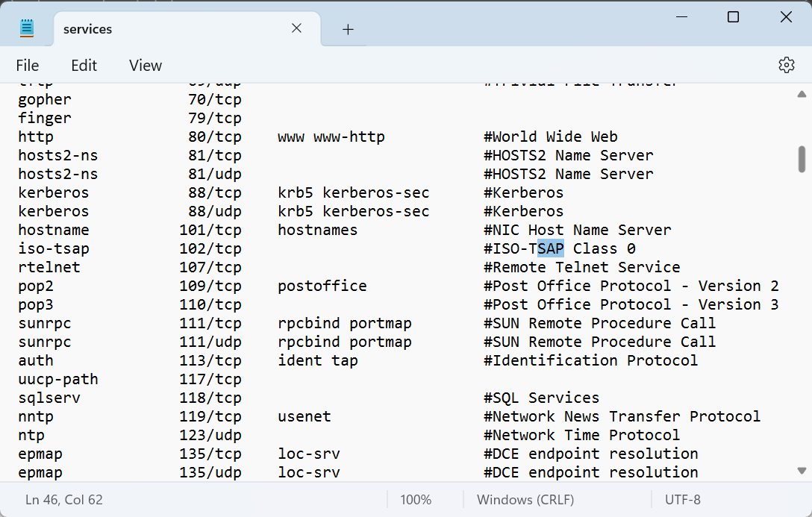This screenshot has width=812, height=517.
Task: Click #Remote Telnet Service comment
Action: click(582, 267)
